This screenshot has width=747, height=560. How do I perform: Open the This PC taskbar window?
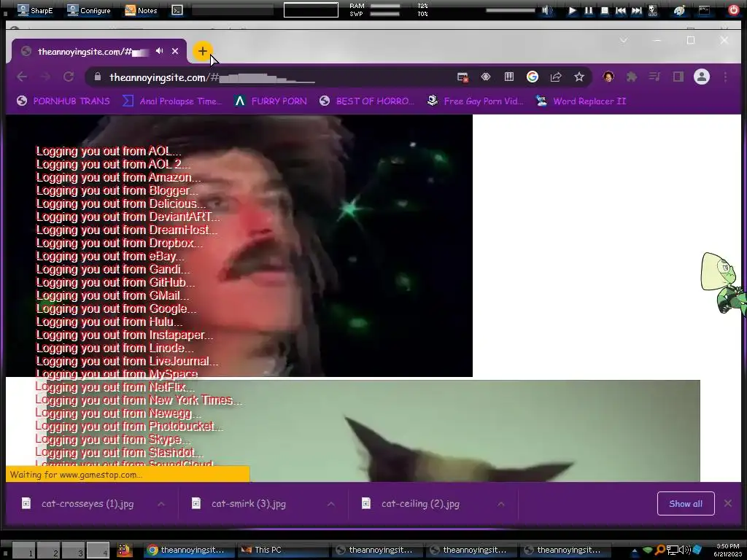[283, 550]
